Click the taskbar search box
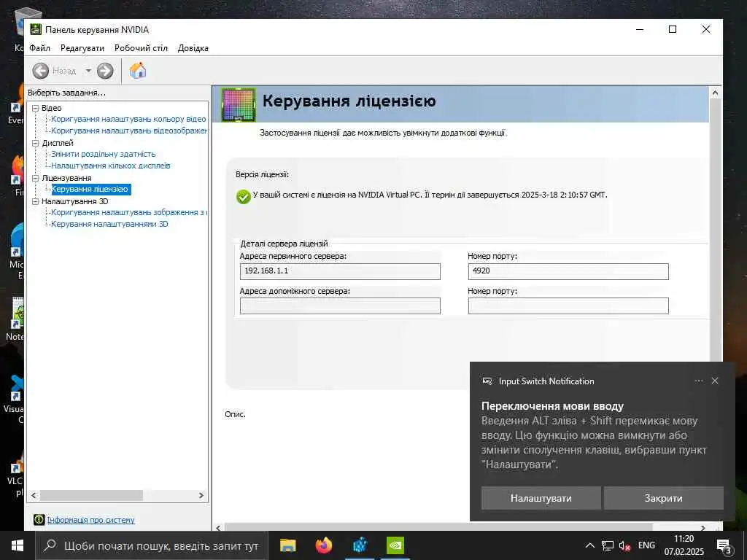Image resolution: width=747 pixels, height=560 pixels. coord(152,545)
